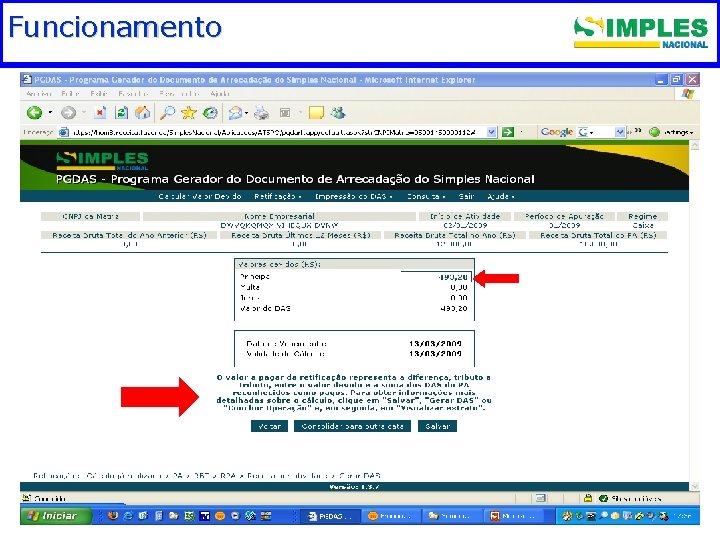Switch to the PGDAS taskbar window button
The image size is (720, 540).
pyautogui.click(x=330, y=516)
